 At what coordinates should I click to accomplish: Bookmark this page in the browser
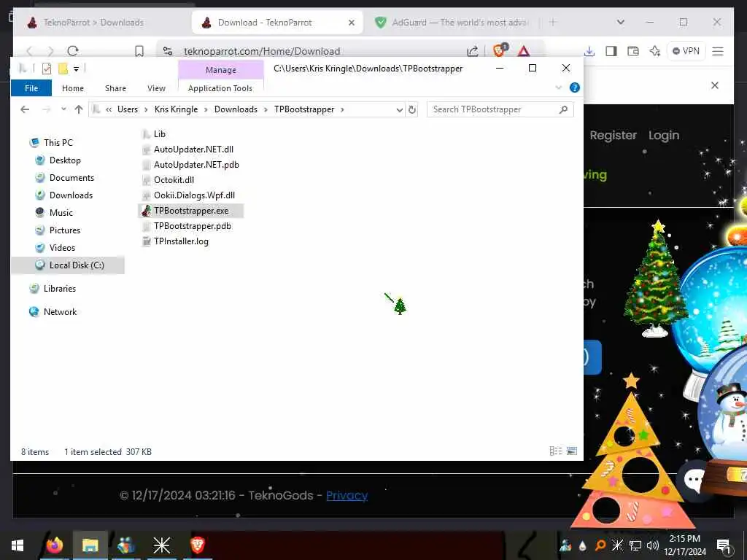[139, 51]
